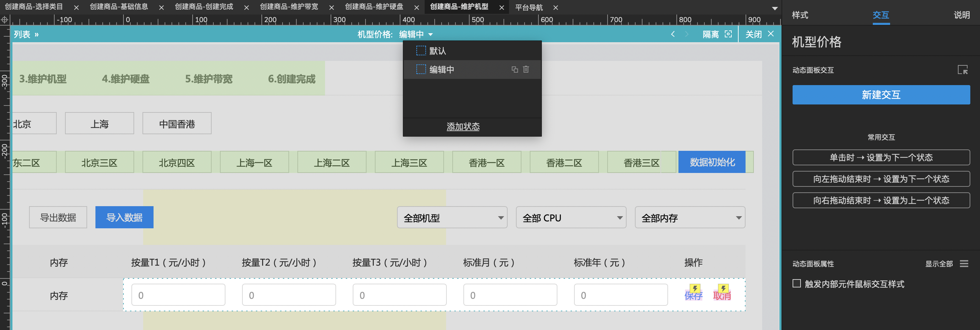Close the 创建商品-选择类目 tab
The image size is (980, 330).
(76, 8)
